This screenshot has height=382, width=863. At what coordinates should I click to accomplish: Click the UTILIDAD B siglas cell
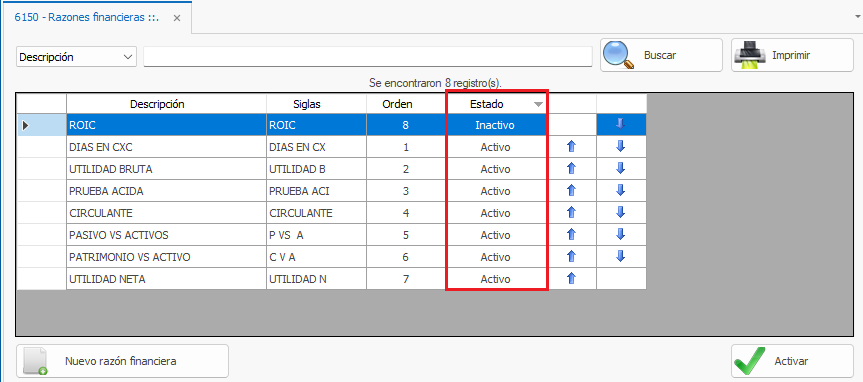tap(316, 169)
